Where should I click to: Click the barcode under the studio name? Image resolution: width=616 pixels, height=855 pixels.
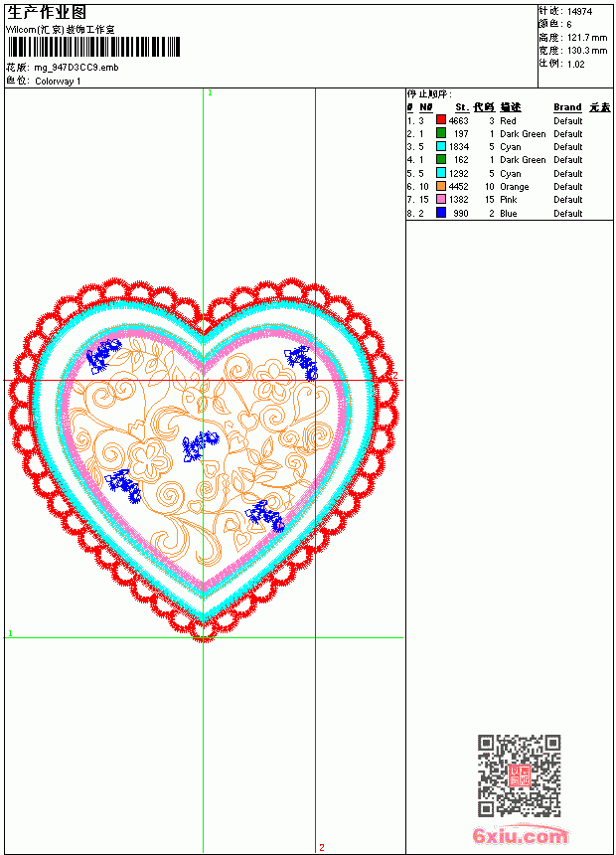93,47
